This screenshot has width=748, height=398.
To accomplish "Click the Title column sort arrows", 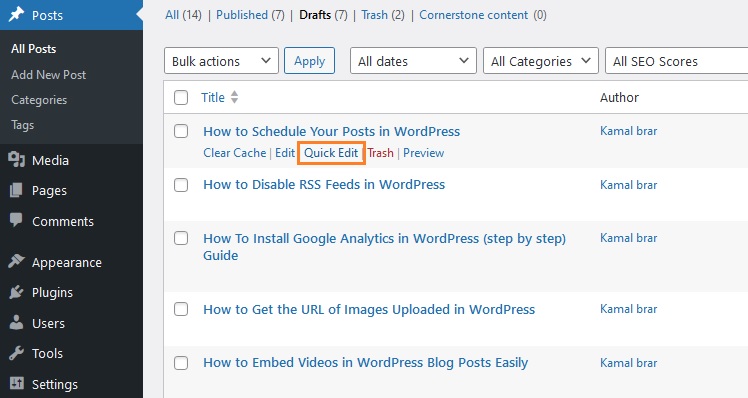I will pyautogui.click(x=234, y=97).
